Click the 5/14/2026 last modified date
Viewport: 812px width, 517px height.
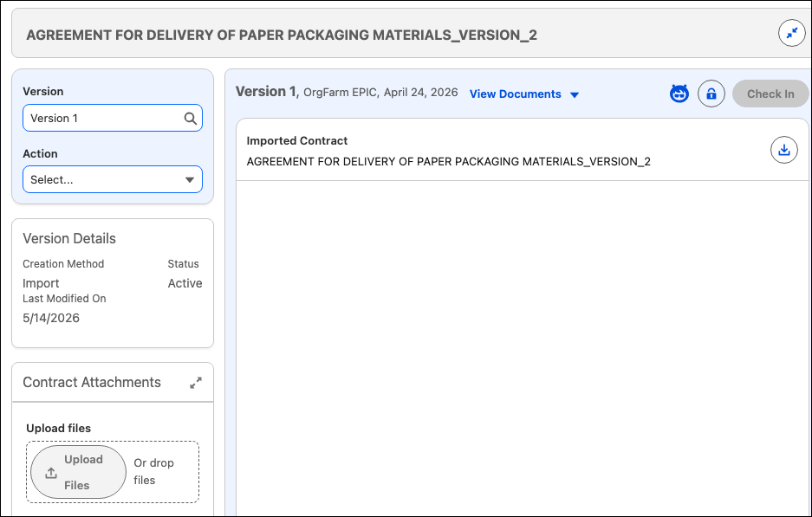[51, 318]
